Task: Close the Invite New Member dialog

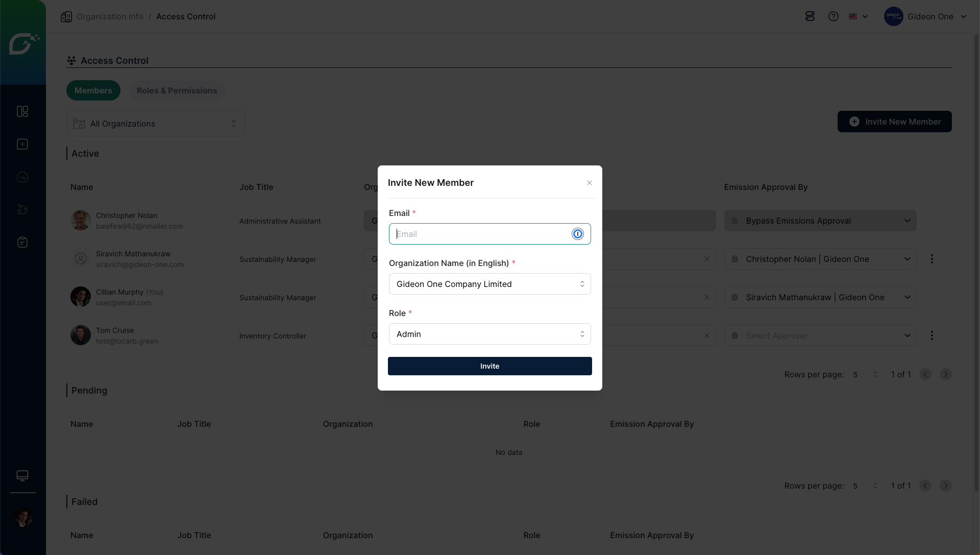Action: click(590, 183)
